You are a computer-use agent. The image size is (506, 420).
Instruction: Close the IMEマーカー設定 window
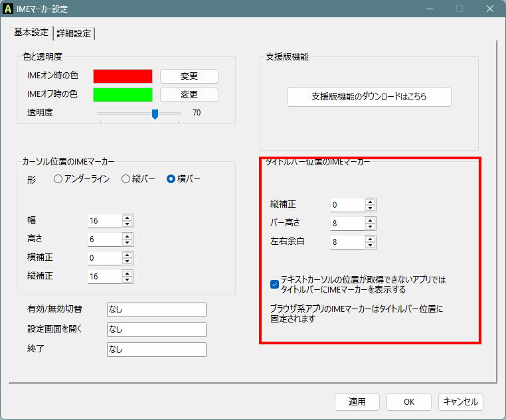coord(490,9)
